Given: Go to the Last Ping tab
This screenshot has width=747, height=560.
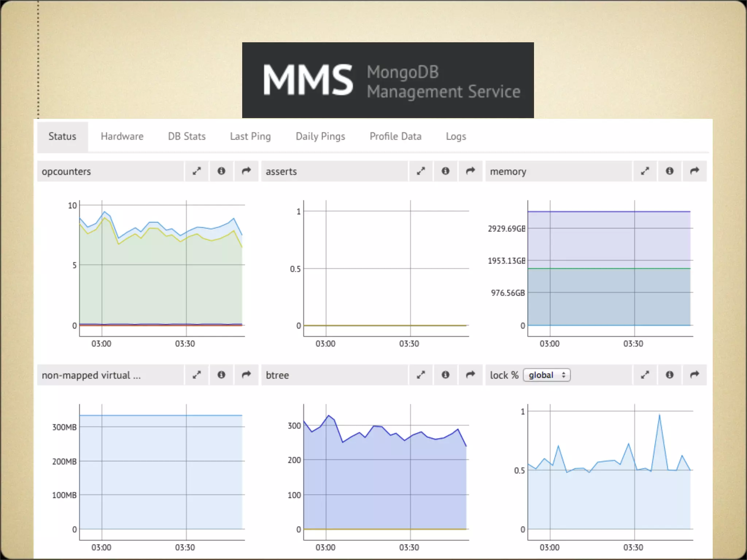Looking at the screenshot, I should tap(250, 136).
